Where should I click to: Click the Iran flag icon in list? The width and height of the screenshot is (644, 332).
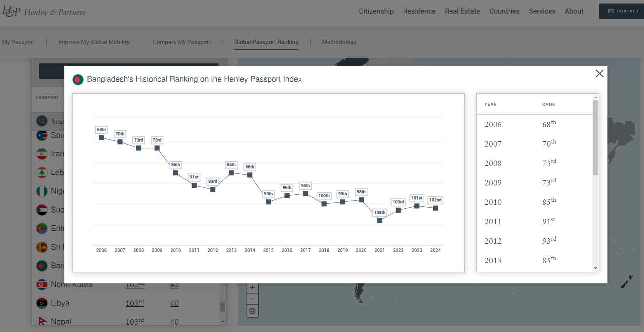[42, 154]
